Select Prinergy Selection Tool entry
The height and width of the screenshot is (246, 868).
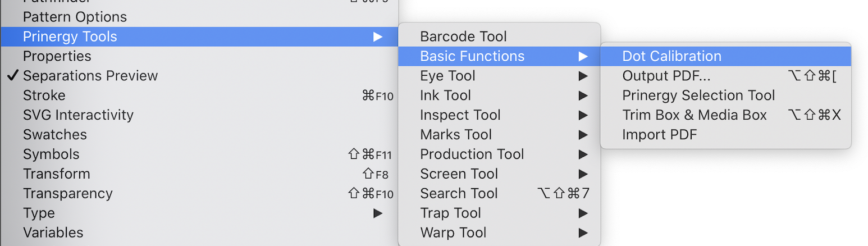point(698,95)
